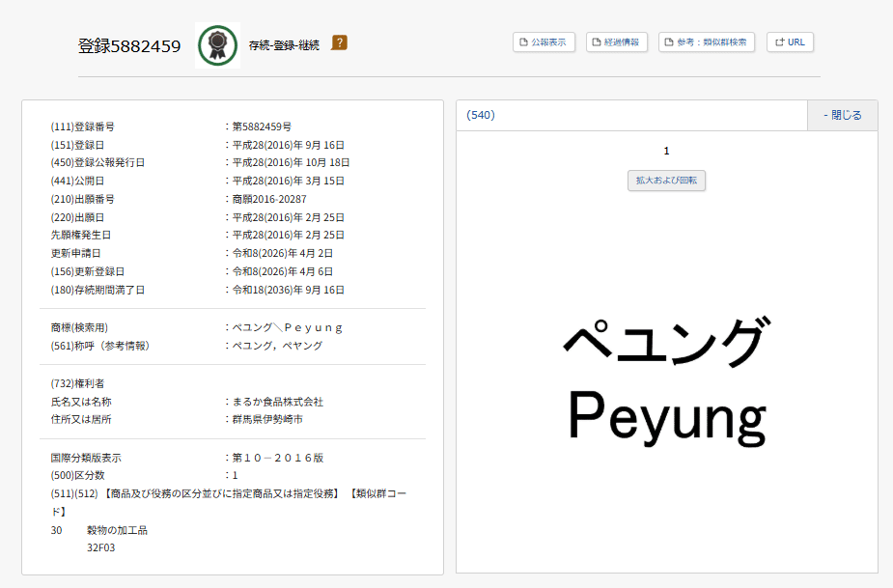The image size is (893, 588).
Task: Select expiry date 令和18(2036)年 9月 16日
Action: [289, 290]
